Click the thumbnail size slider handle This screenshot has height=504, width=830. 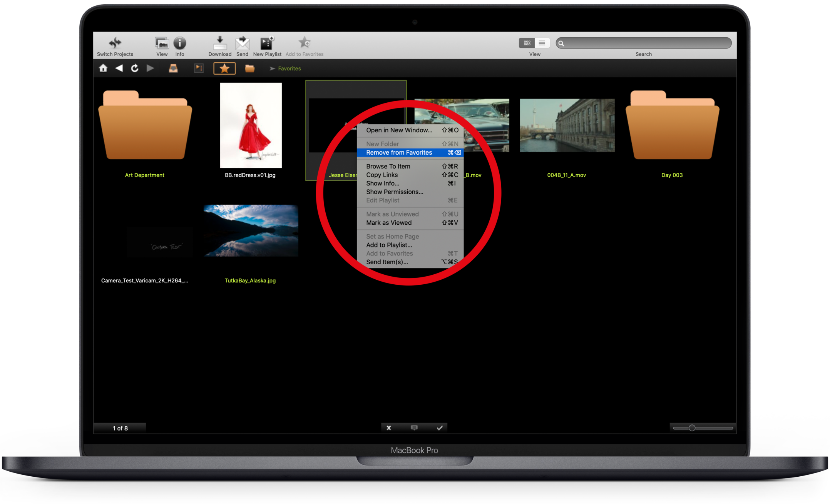click(692, 428)
